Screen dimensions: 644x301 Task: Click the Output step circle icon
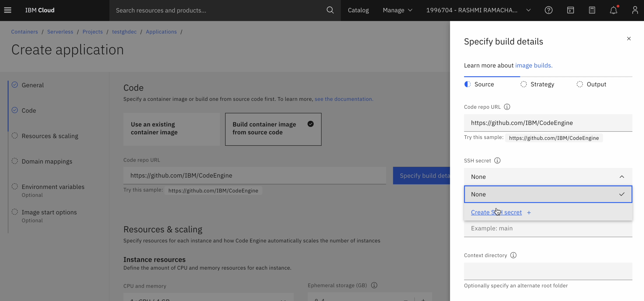(579, 84)
